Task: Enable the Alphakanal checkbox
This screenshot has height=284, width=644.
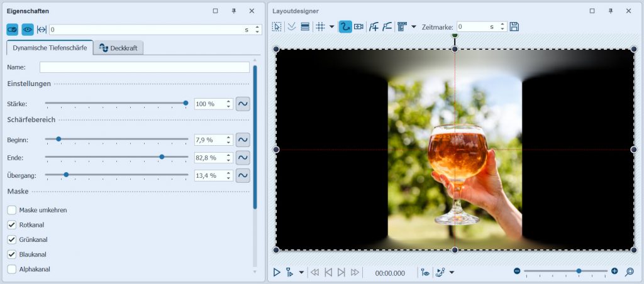Action: pos(12,269)
